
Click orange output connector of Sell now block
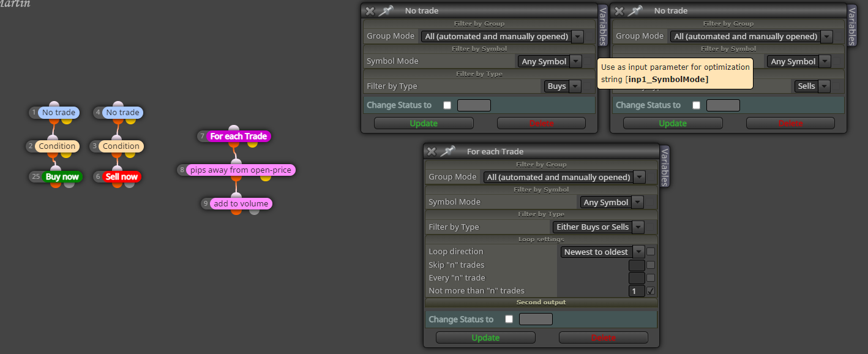(x=116, y=184)
